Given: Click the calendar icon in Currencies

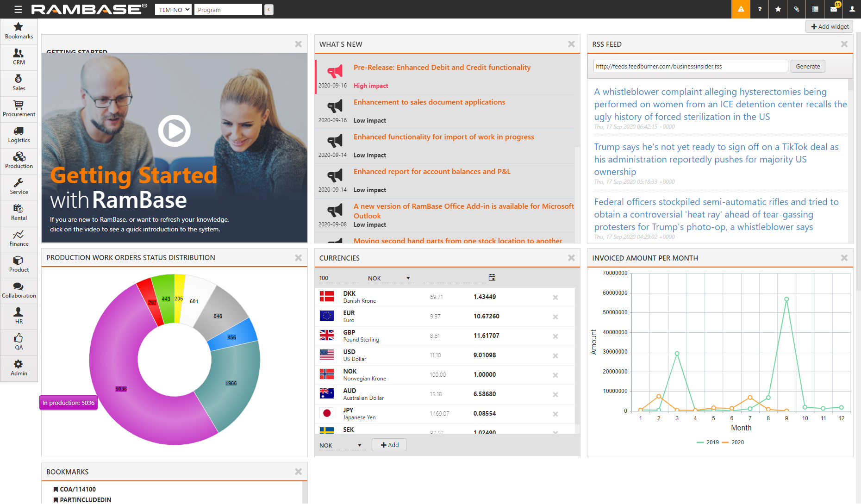Looking at the screenshot, I should (492, 278).
